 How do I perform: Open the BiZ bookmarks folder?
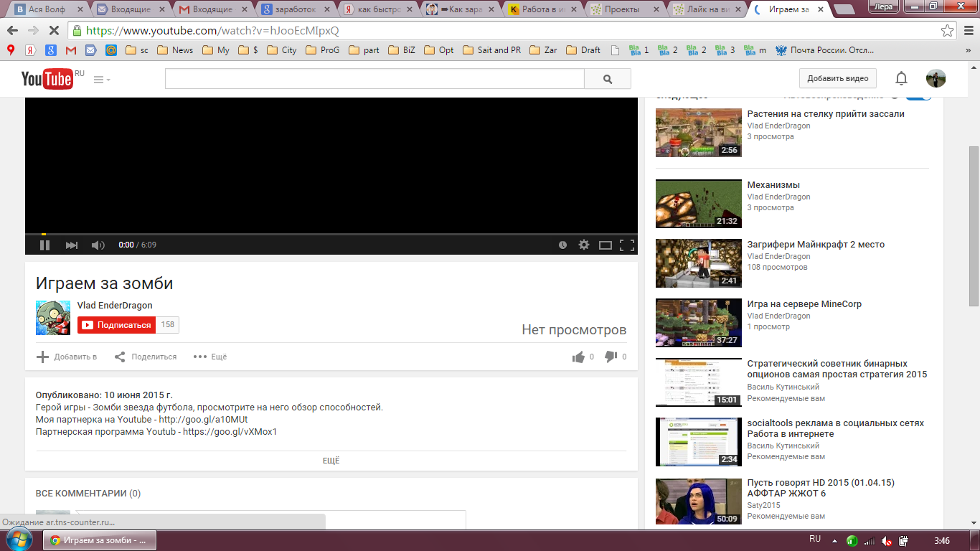tap(401, 50)
